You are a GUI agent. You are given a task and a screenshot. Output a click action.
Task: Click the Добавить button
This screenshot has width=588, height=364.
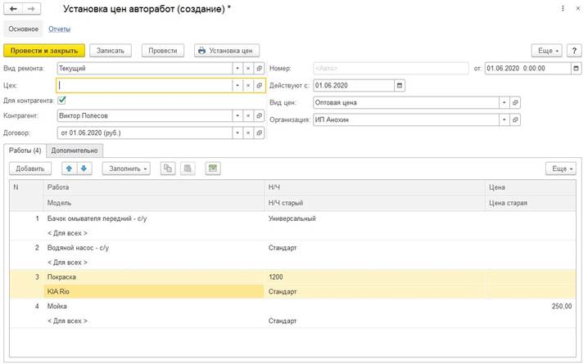(29, 168)
